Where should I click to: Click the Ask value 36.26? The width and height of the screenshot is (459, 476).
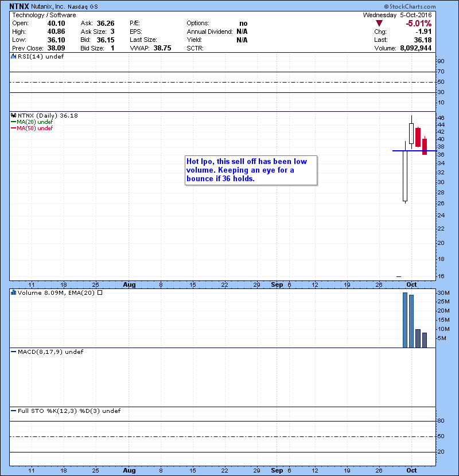click(x=106, y=24)
